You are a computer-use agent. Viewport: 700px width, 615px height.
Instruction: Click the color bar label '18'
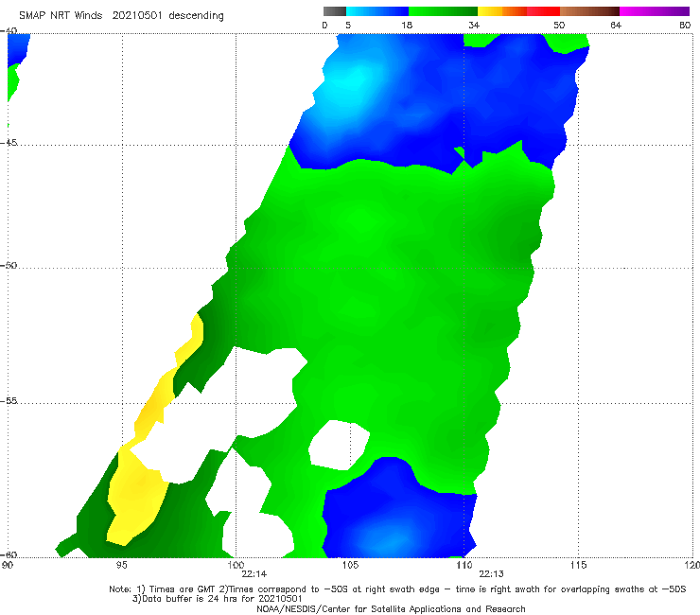pos(407,25)
